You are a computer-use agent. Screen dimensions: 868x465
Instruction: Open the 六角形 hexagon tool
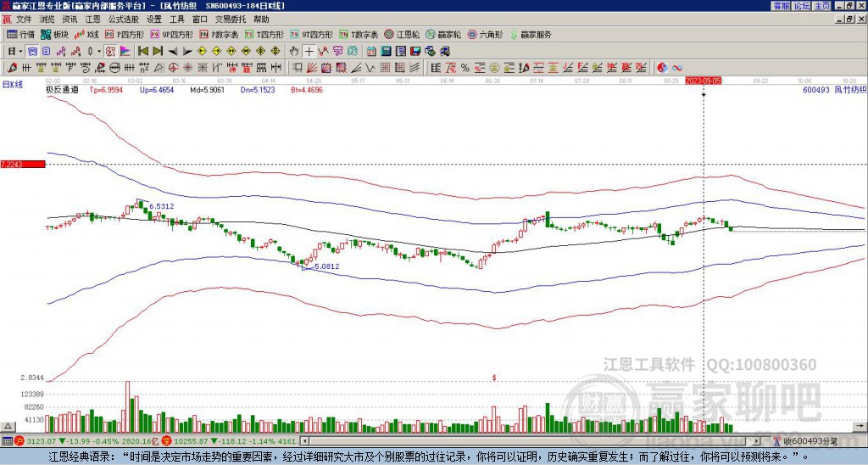click(485, 34)
